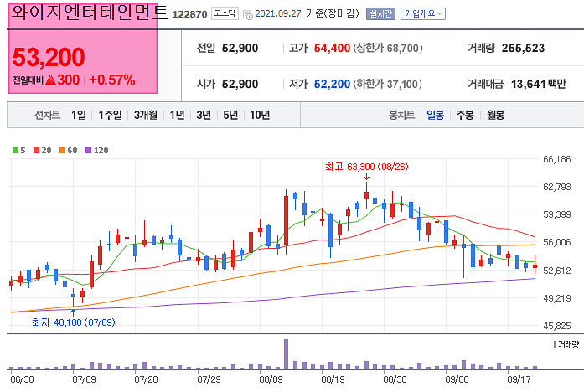Click the 실시간 real-time button
Screen dimensions: 584x392
tap(380, 13)
